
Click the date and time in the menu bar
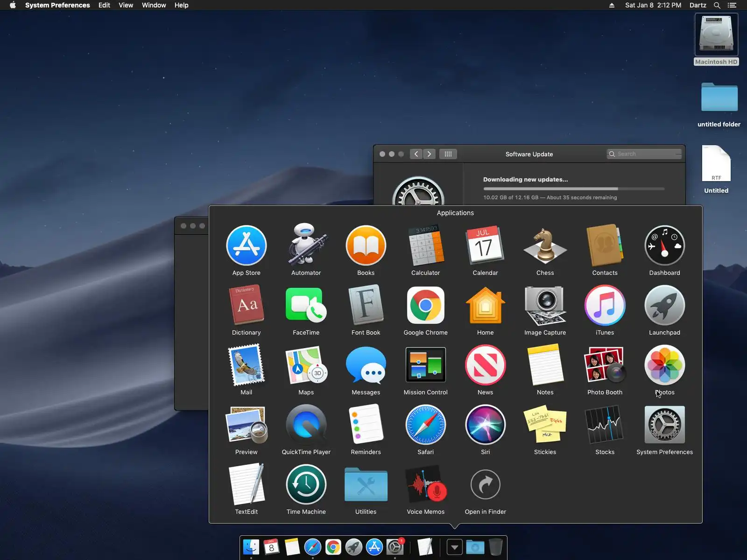[x=653, y=5]
